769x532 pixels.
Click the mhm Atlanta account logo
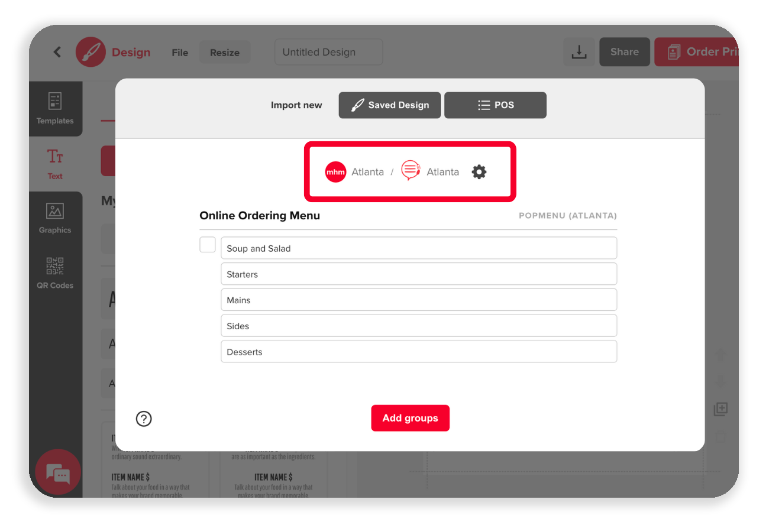point(335,172)
